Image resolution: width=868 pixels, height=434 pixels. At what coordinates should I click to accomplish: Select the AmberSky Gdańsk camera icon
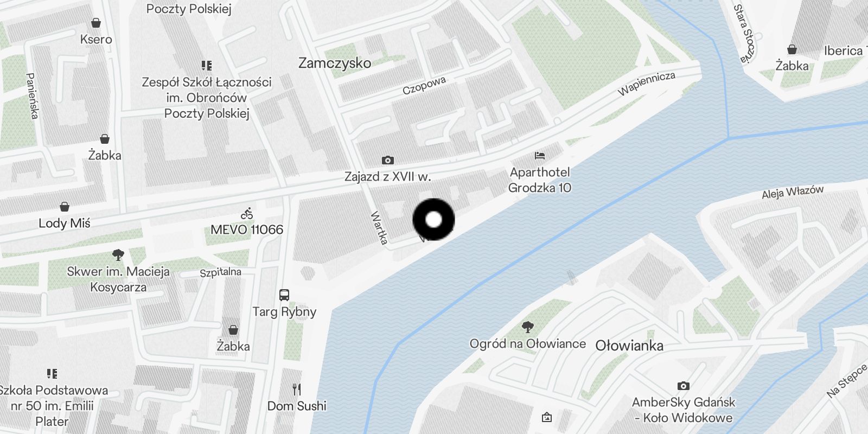684,386
